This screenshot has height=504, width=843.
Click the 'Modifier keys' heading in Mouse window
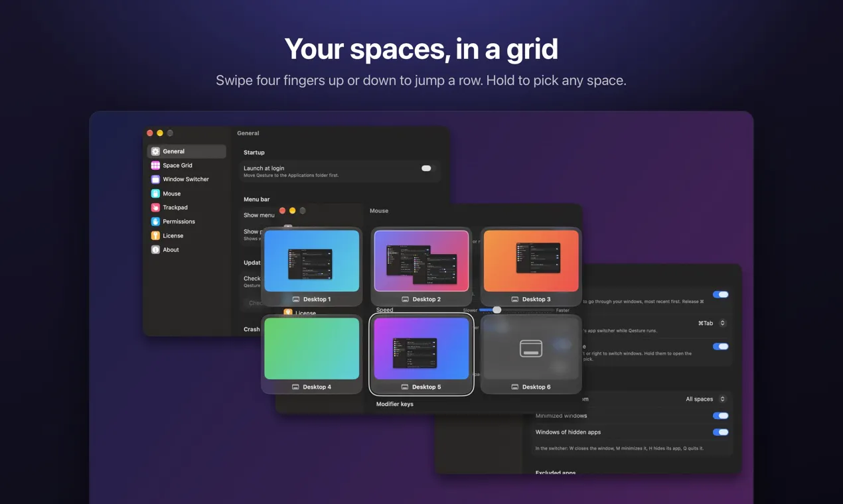(395, 404)
